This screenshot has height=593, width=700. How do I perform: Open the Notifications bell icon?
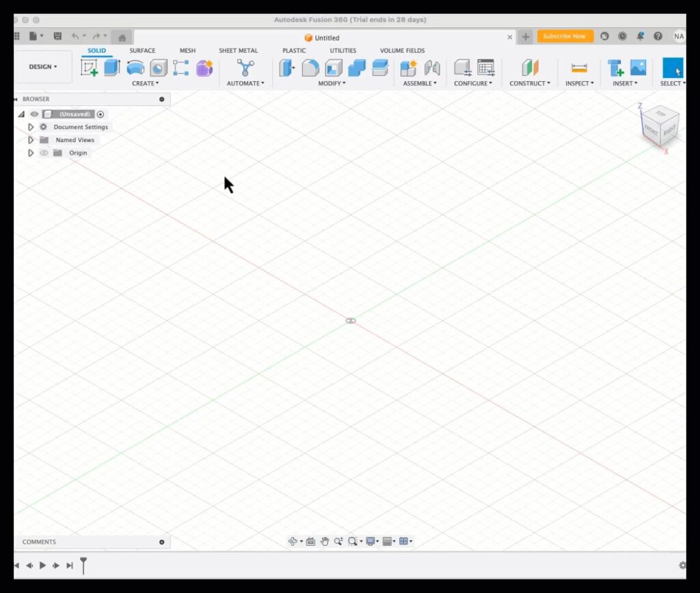(640, 36)
